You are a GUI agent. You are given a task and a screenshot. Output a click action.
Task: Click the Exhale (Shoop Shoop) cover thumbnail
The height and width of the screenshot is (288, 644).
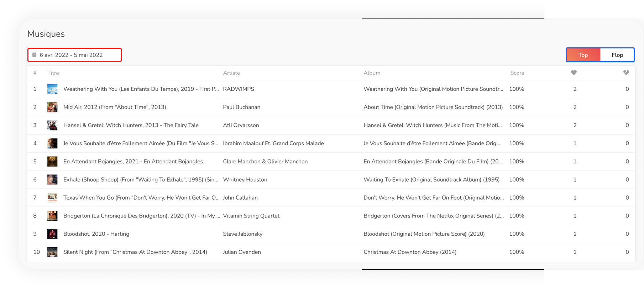[52, 180]
